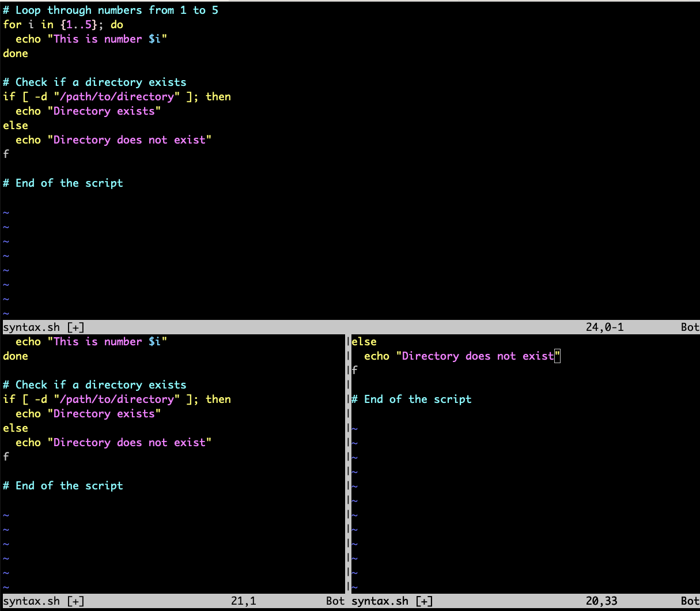Click syntax.sh in the bottom-right window status bar
This screenshot has height=611, width=700.
(x=384, y=601)
